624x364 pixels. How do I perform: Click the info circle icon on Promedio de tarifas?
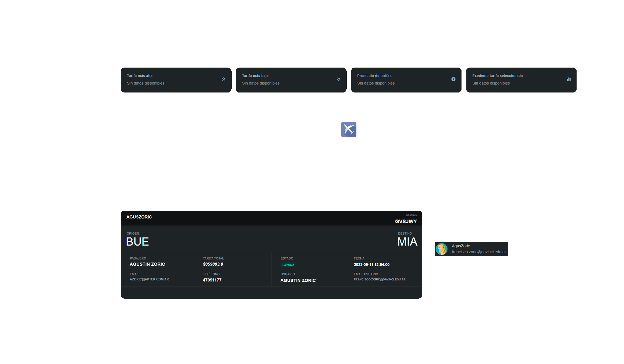point(453,79)
